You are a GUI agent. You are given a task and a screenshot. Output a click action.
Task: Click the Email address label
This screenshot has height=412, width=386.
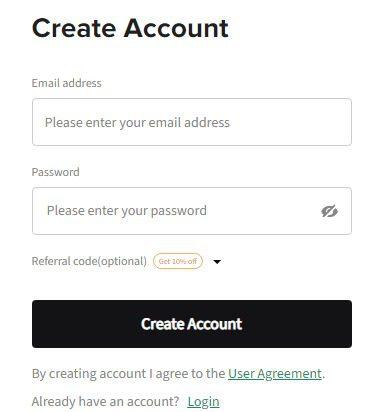67,83
